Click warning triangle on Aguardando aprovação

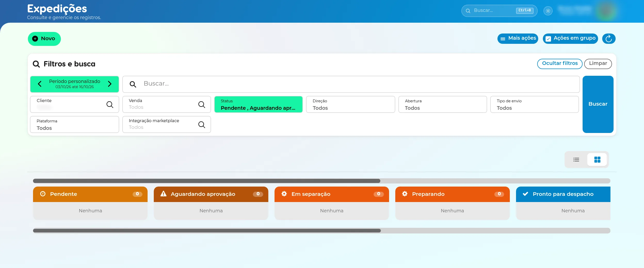(164, 194)
